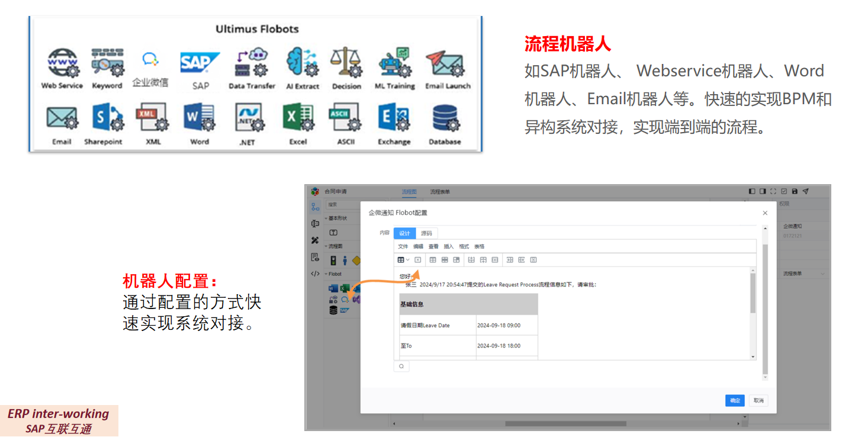
Task: Open the 文件 editor menu
Action: [403, 246]
